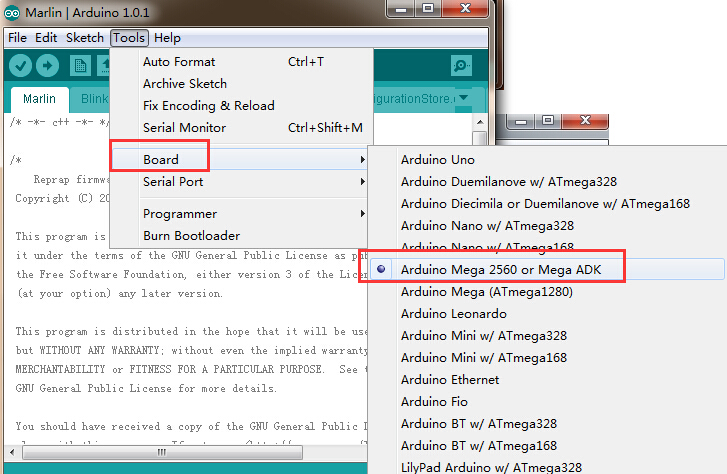Viewport: 727px width, 474px height.
Task: Select Arduino Uno board
Action: pyautogui.click(x=548, y=160)
